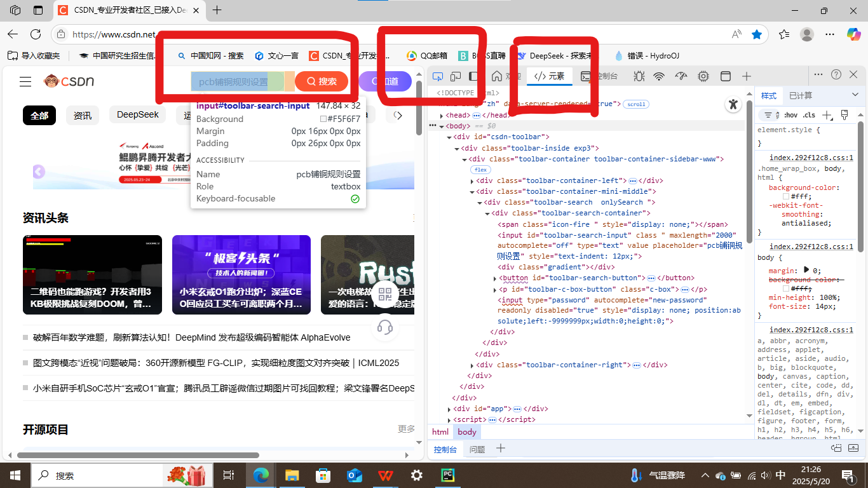This screenshot has width=868, height=488.
Task: Switch to the 样式 (Styles) tab
Action: click(769, 95)
